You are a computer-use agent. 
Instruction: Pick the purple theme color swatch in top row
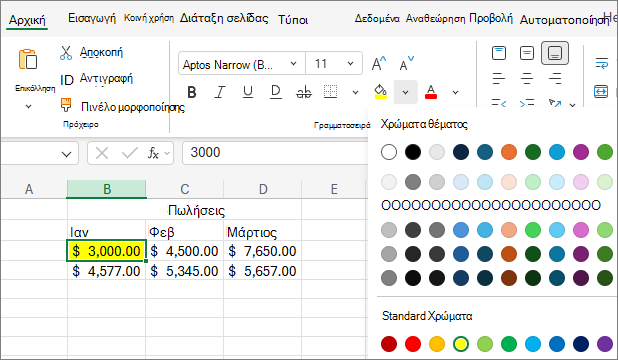click(x=581, y=152)
